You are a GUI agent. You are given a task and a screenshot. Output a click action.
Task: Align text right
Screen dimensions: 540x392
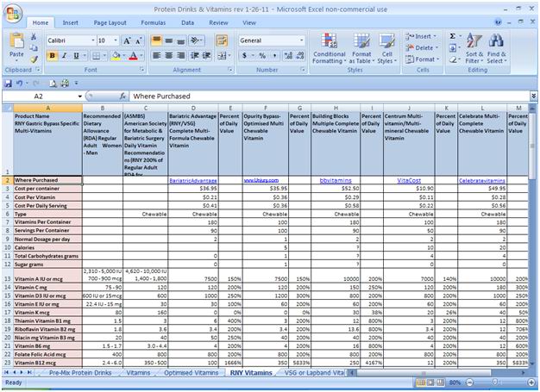pyautogui.click(x=180, y=55)
